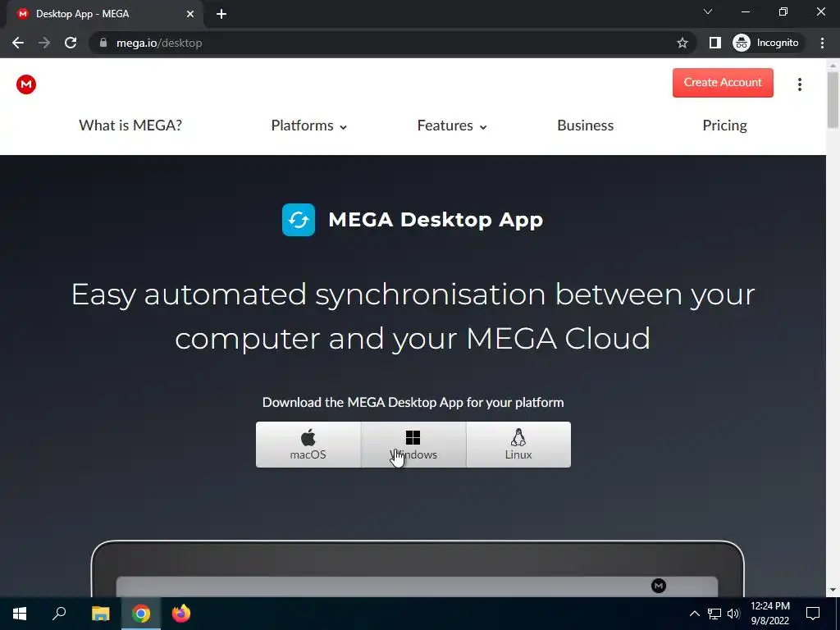Screen dimensions: 840x630
Task: Open Windows taskbar search
Action: pos(59,614)
